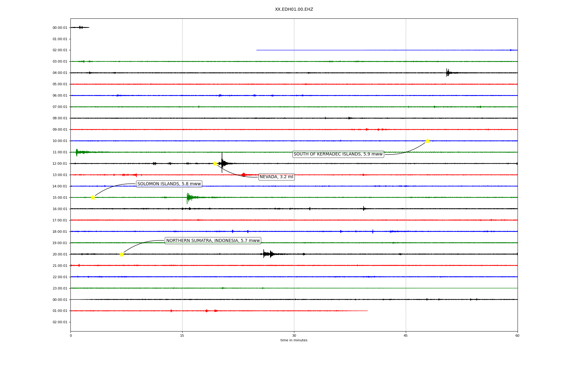Screen dimensions: 588x368
Task: Click the green event at start of 11:00 trace
Action: pos(77,152)
